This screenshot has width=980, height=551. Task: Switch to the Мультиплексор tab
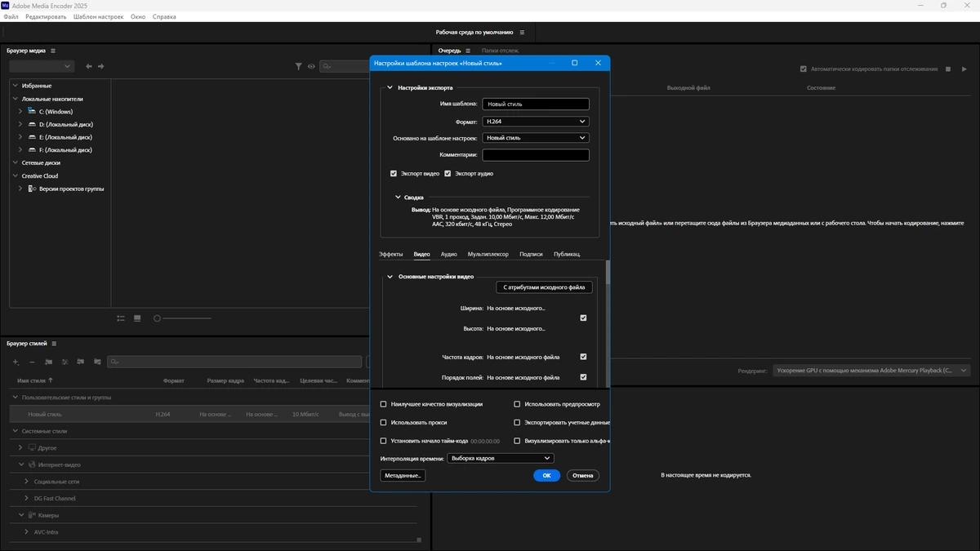coord(488,254)
